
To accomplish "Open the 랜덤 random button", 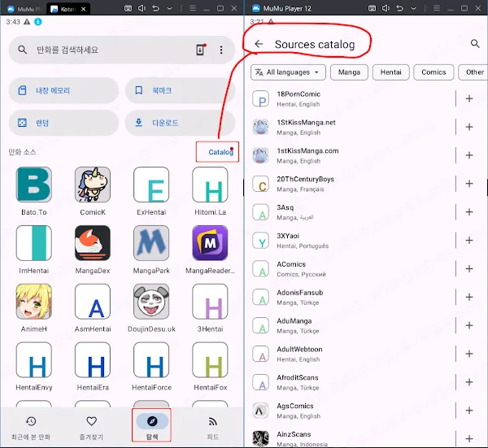I will 63,123.
